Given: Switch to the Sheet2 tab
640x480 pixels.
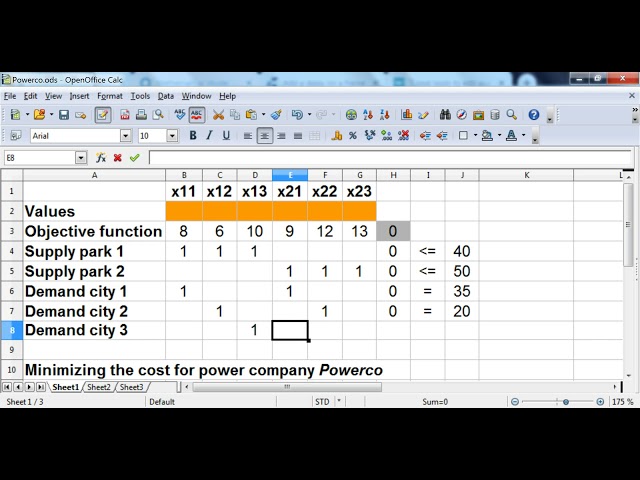Looking at the screenshot, I should [99, 387].
